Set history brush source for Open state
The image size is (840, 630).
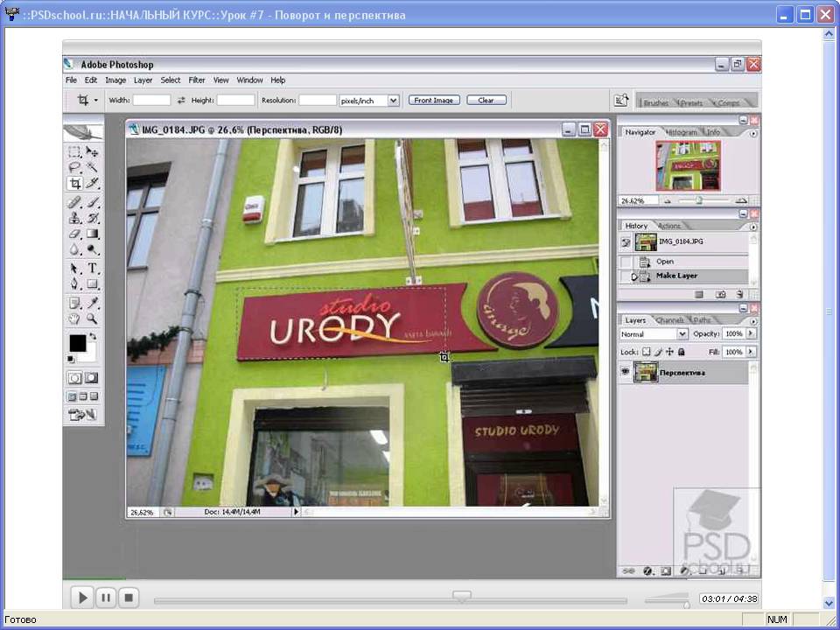tap(625, 262)
